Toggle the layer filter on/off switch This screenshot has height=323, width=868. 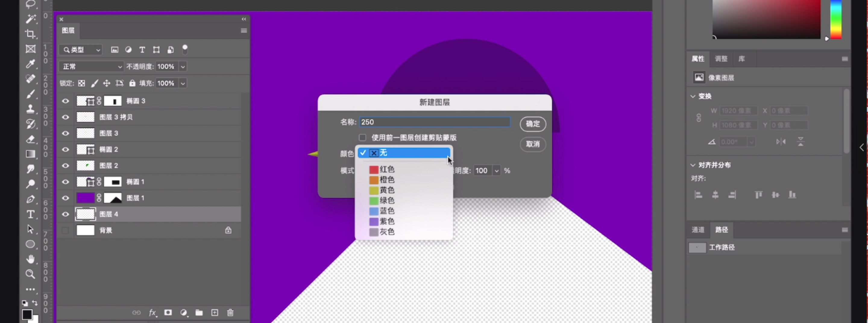tap(185, 49)
